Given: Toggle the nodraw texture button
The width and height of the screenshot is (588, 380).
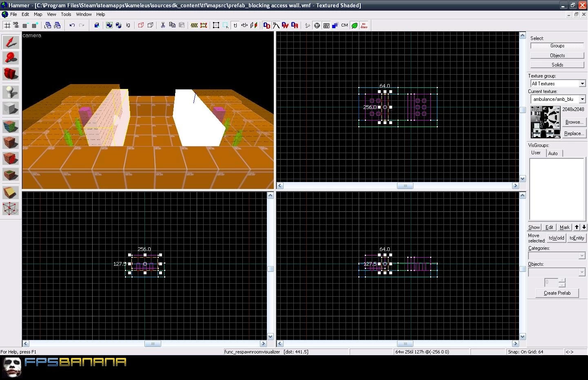Looking at the screenshot, I should click(364, 25).
